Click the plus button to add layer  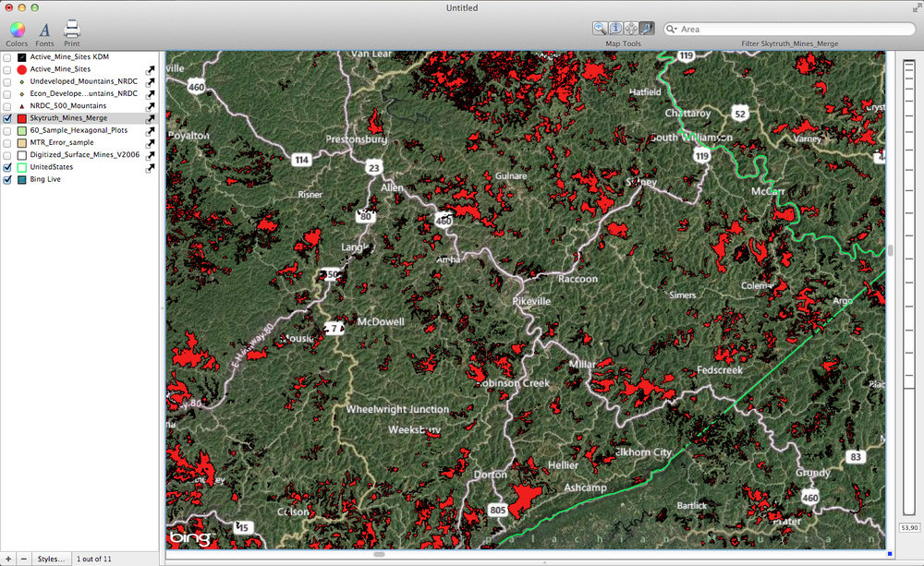[8, 559]
